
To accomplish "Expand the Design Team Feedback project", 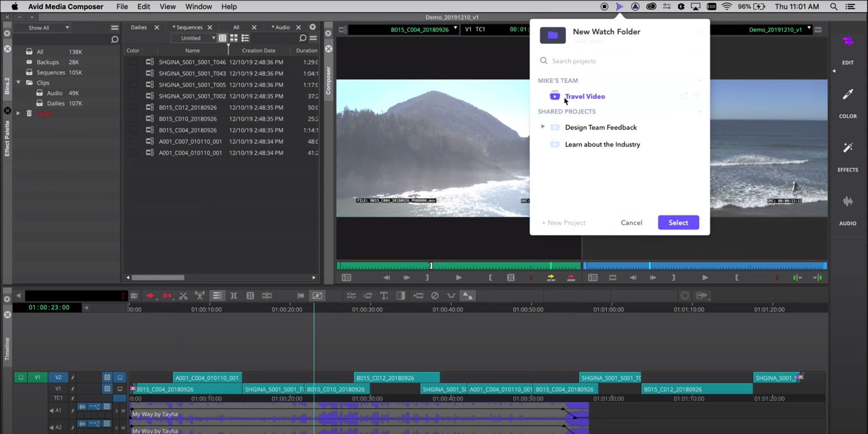I will coord(543,127).
